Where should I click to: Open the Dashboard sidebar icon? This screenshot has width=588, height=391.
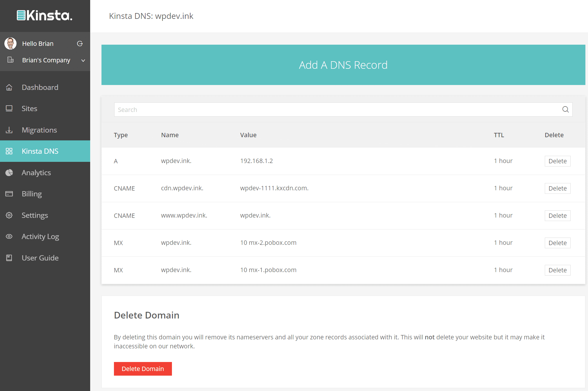[x=9, y=87]
